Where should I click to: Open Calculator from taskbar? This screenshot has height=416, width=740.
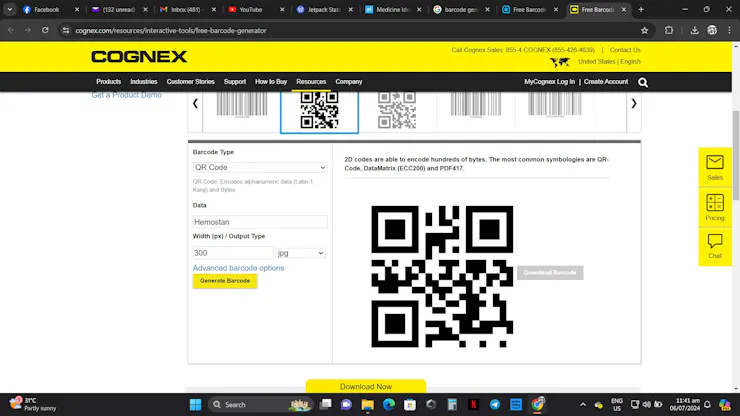[x=452, y=405]
